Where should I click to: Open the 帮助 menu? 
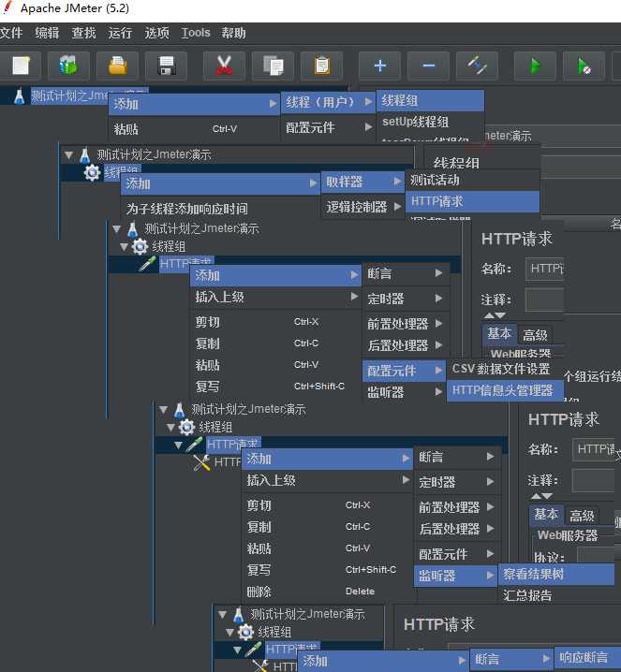(x=233, y=33)
